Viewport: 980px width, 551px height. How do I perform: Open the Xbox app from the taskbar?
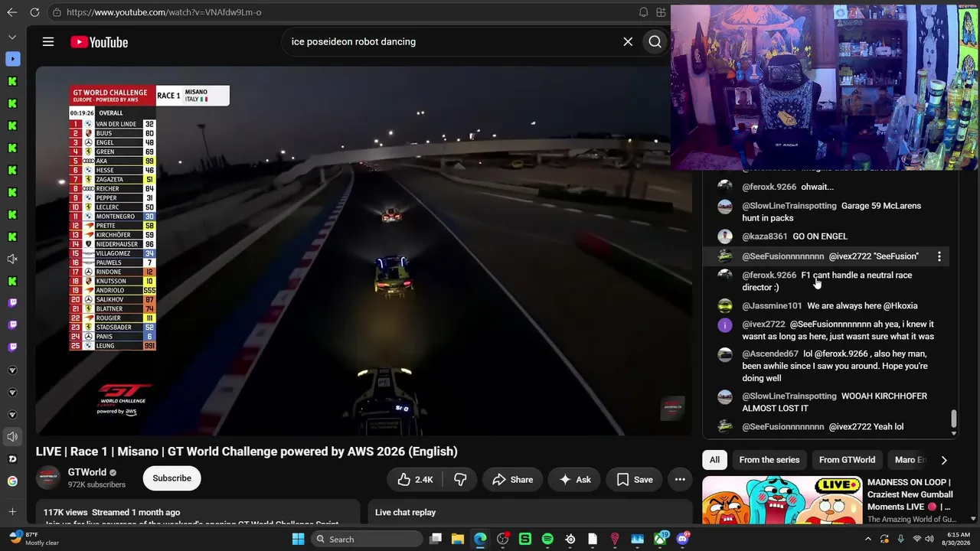(x=660, y=540)
